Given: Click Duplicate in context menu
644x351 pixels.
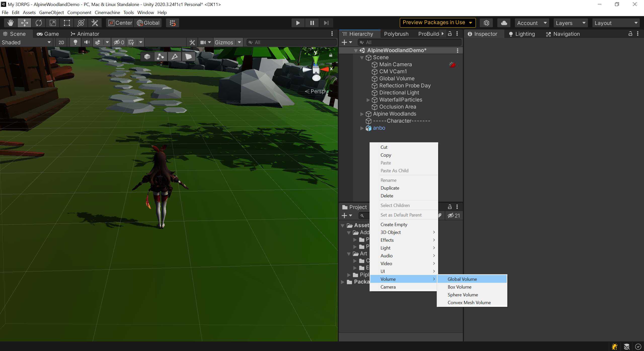Looking at the screenshot, I should point(404,188).
